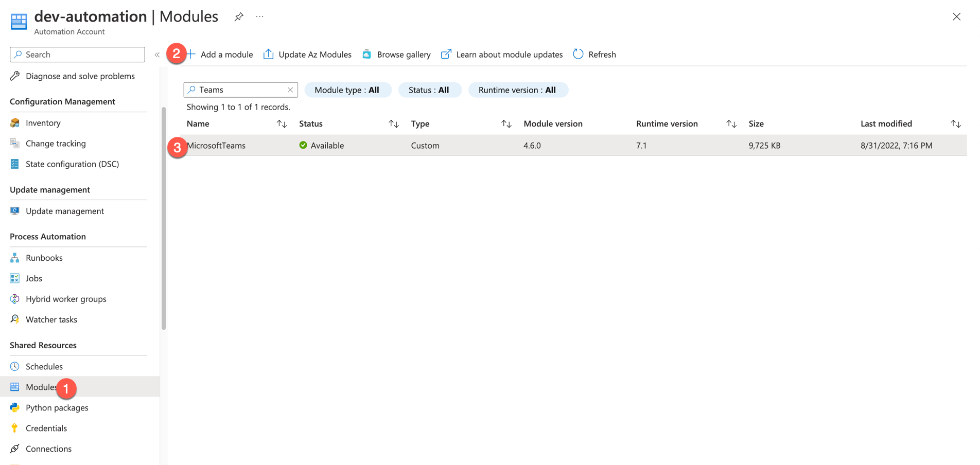Screen dimensions: 980x465
Task: Open the Module type filter
Action: click(348, 90)
